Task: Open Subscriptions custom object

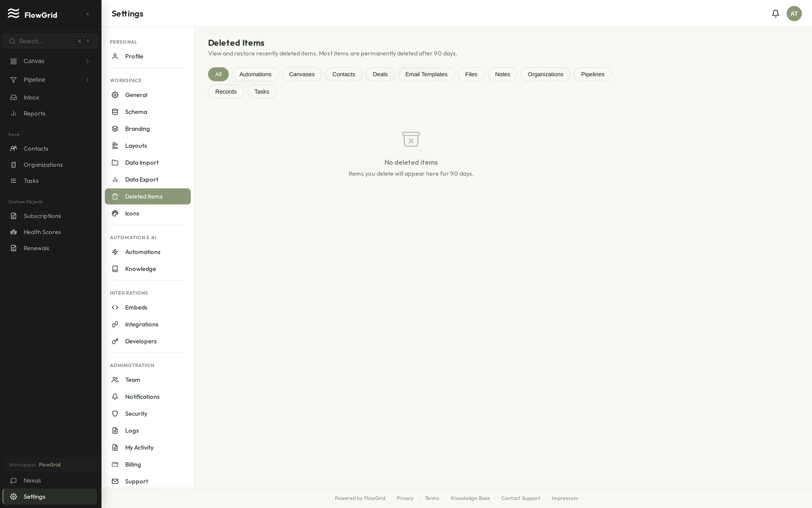Action: click(x=50, y=216)
